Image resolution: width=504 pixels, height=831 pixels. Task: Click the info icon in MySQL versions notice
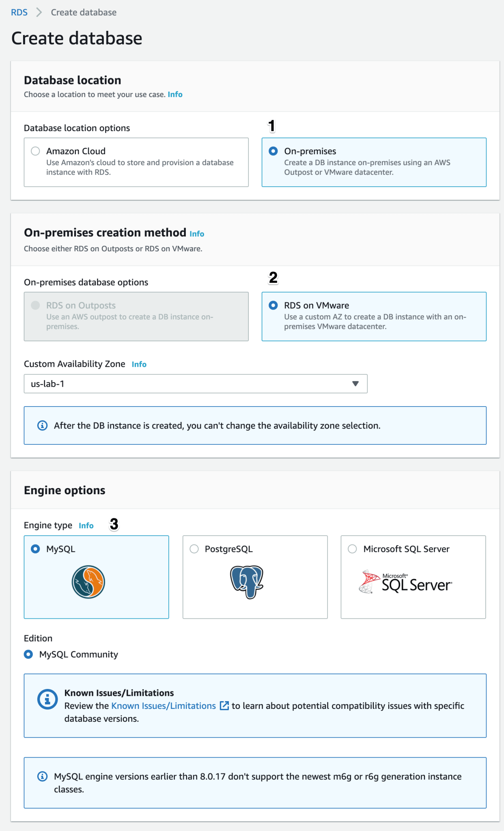(42, 776)
